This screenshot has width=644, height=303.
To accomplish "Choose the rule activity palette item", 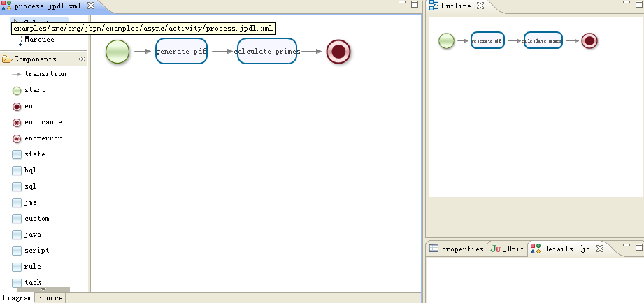I will [27, 267].
